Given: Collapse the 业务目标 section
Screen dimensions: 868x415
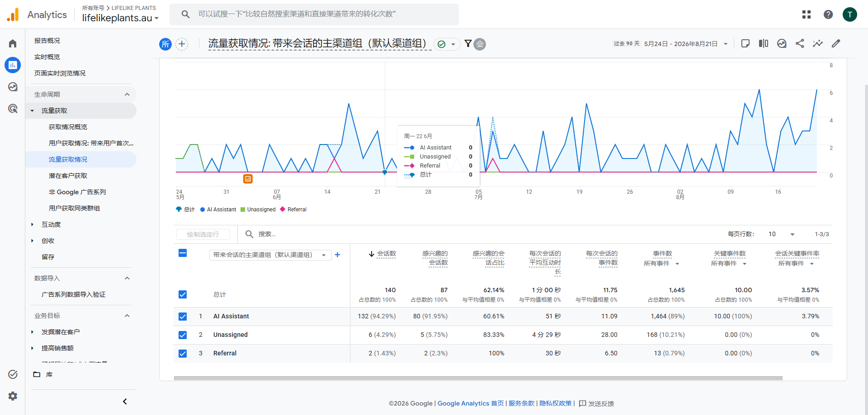Looking at the screenshot, I should (x=127, y=316).
